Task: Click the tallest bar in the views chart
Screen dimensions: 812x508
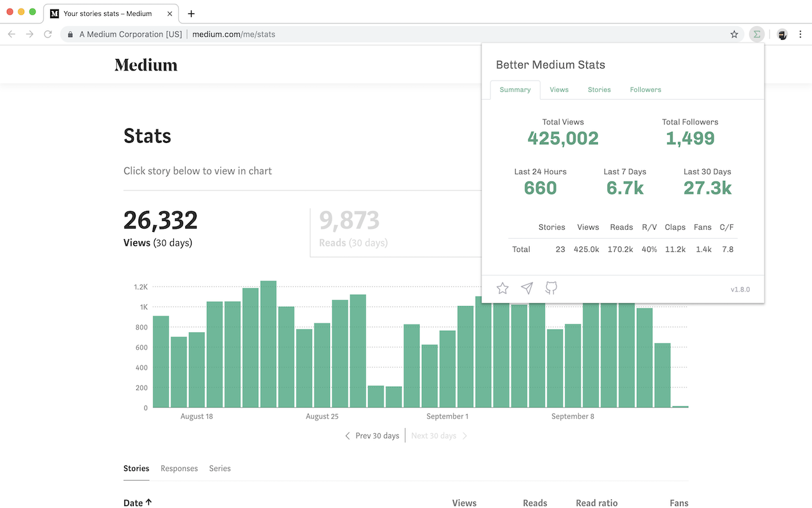Action: 268,344
